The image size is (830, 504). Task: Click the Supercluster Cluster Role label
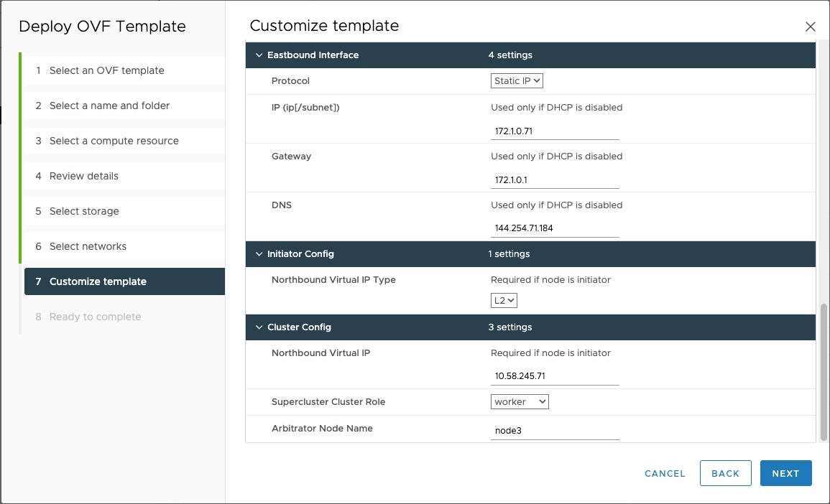(x=328, y=402)
